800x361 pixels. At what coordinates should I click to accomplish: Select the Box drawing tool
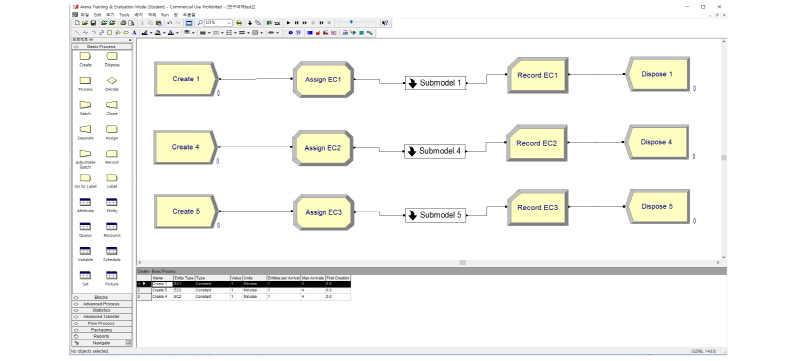click(109, 33)
